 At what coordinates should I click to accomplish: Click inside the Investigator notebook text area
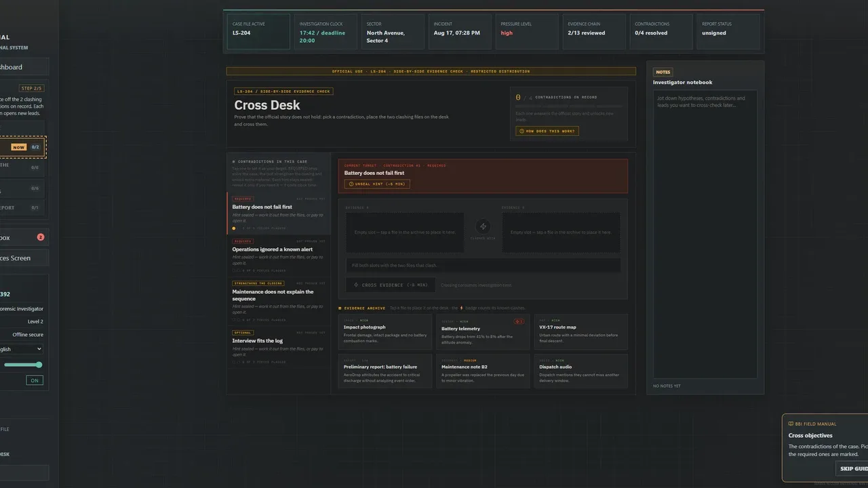705,234
